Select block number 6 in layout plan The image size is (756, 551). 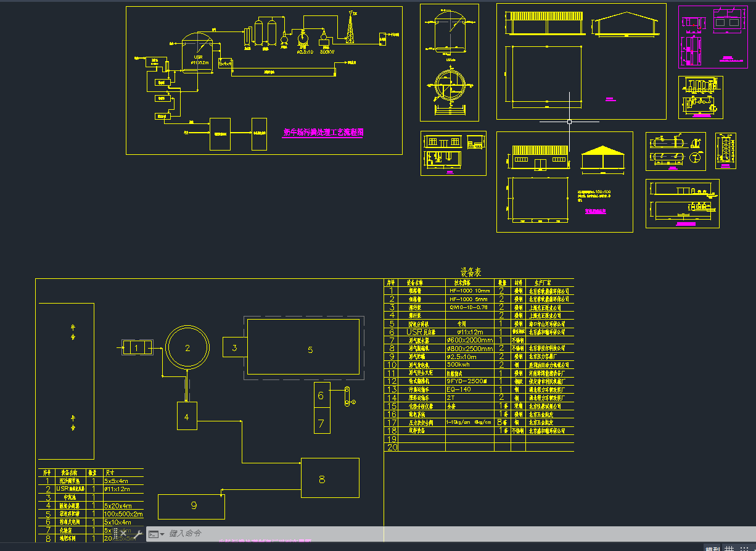[321, 396]
